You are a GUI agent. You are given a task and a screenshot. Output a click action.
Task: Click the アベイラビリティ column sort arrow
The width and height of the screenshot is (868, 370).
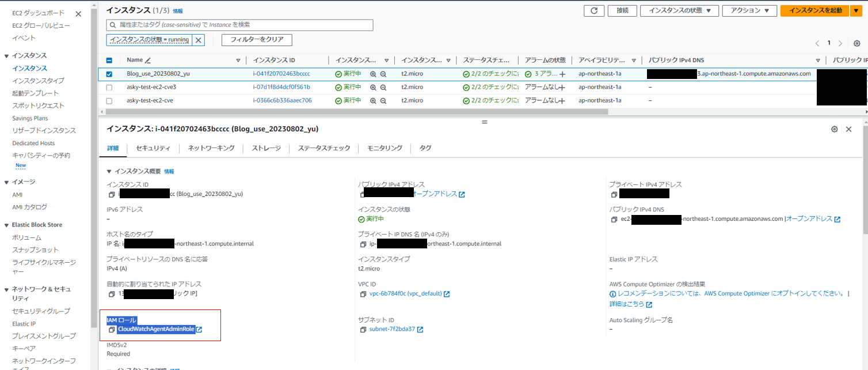click(x=634, y=61)
